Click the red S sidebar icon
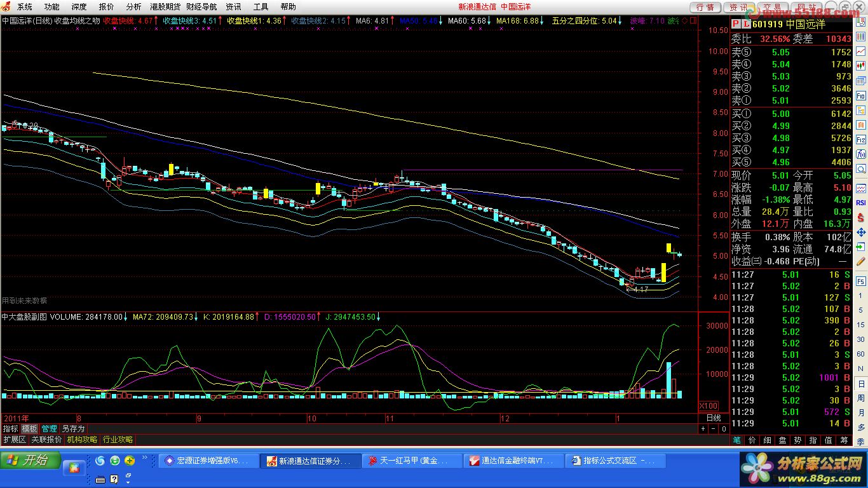 point(860,218)
